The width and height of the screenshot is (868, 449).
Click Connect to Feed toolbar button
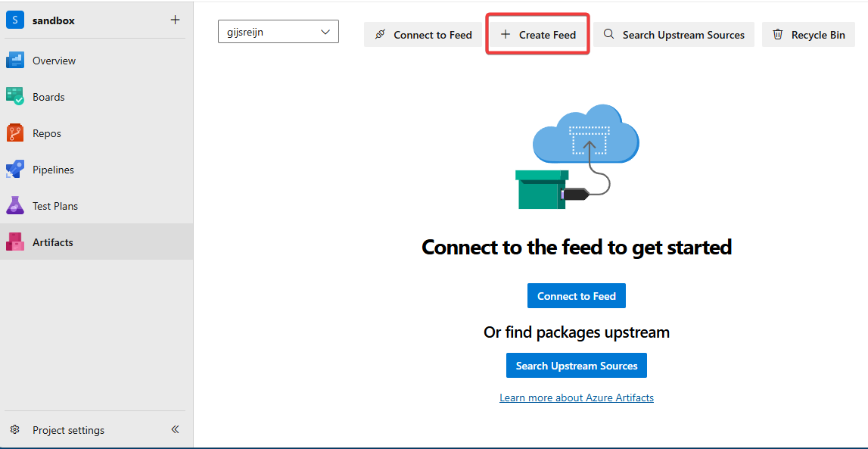coord(423,35)
